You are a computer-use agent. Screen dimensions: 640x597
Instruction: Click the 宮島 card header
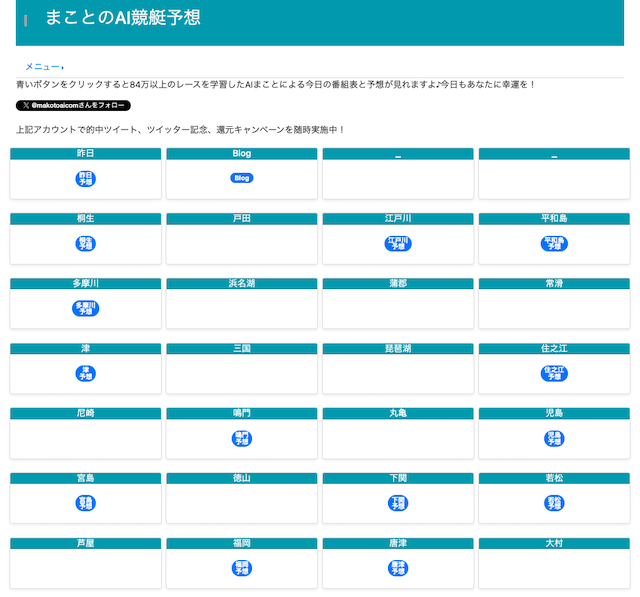pos(85,478)
